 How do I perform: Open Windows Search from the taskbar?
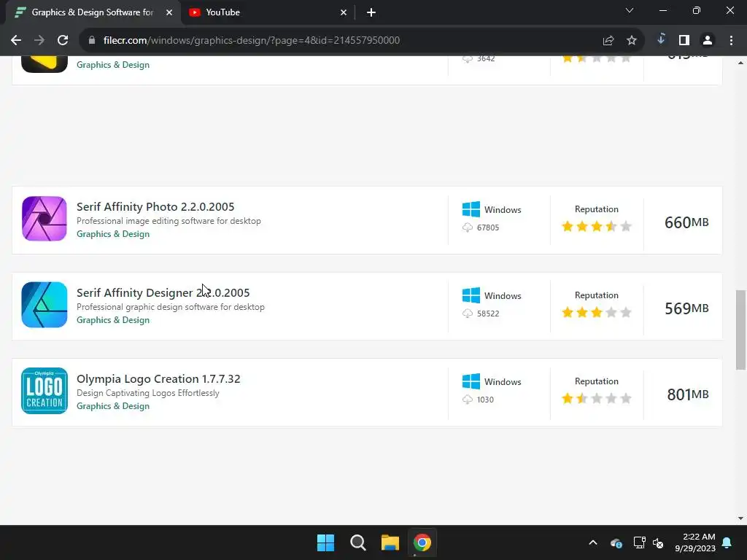click(357, 542)
